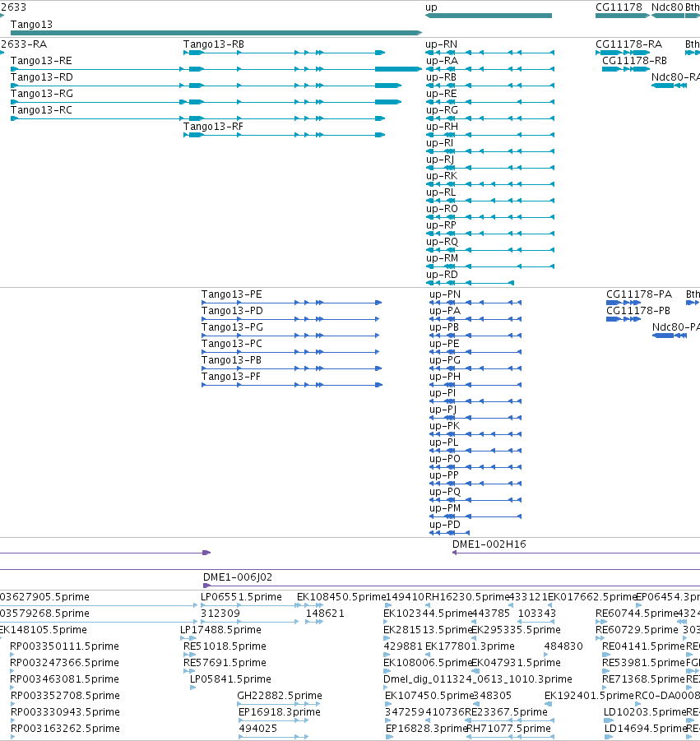700x741 pixels.
Task: Open transcript up-RQ
Action: point(490,249)
